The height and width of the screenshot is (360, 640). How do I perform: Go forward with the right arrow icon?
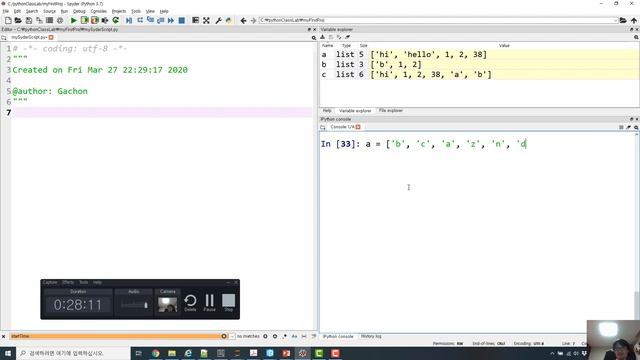253,20
